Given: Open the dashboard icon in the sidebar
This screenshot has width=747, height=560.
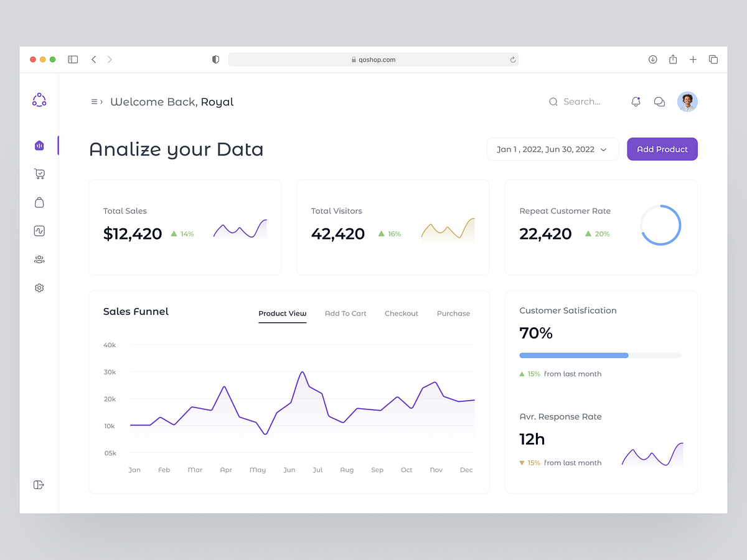Looking at the screenshot, I should 39,145.
